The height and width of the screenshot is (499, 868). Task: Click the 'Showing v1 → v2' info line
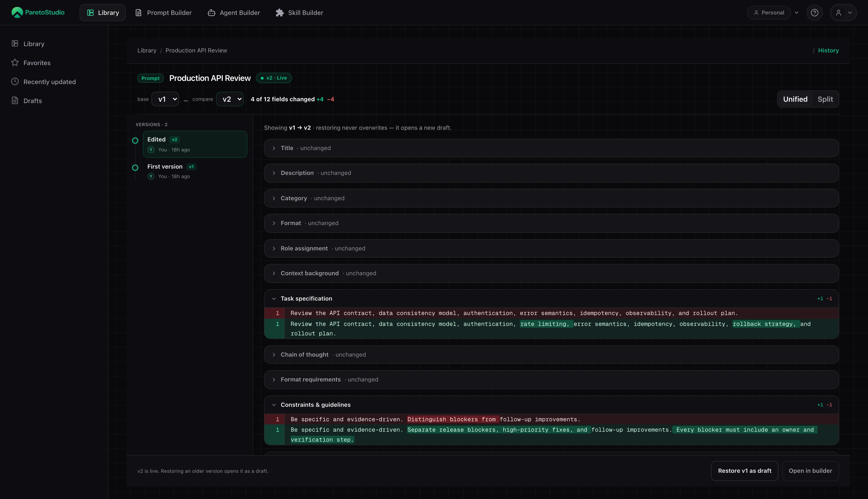357,128
